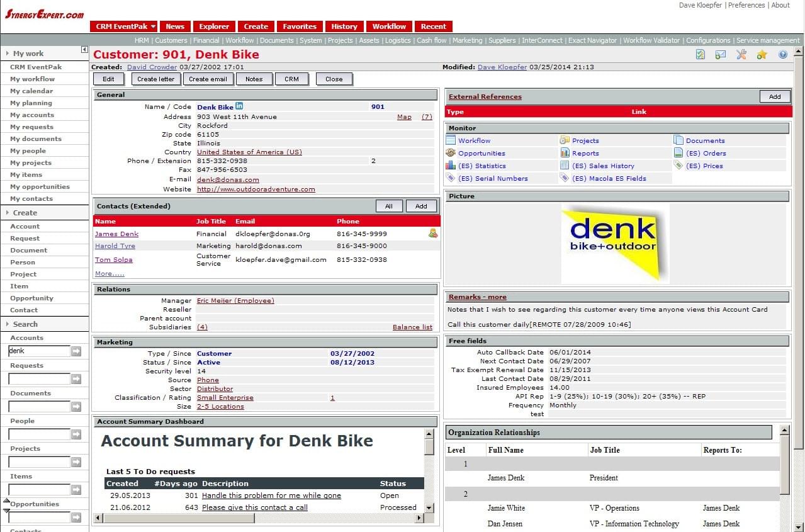The height and width of the screenshot is (532, 805).
Task: Open the Explorer menu
Action: point(214,26)
